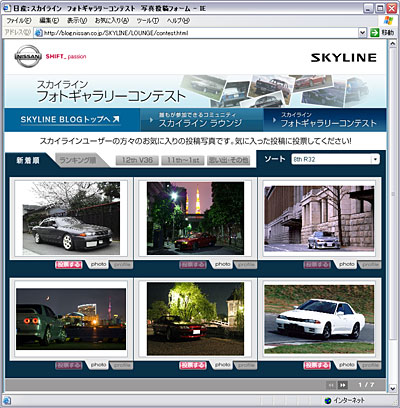400x408 pixels.
Task: Select profile tab under white R32 track photo
Action: tap(370, 365)
